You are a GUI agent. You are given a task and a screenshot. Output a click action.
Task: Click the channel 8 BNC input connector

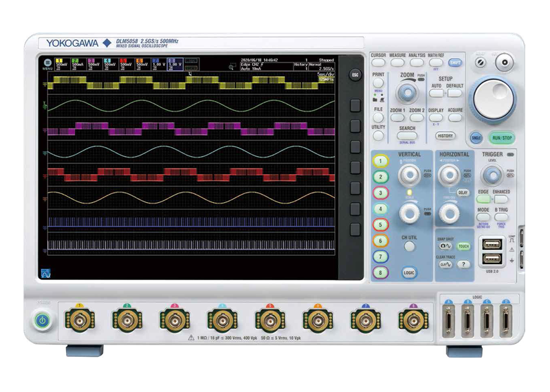pyautogui.click(x=413, y=320)
